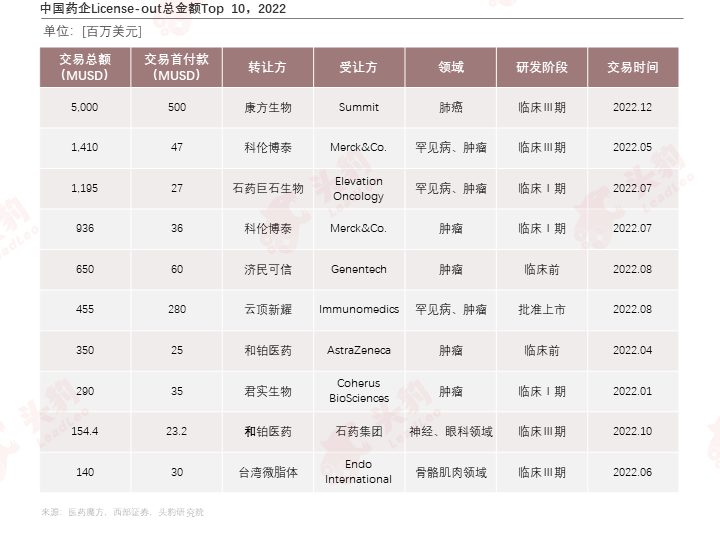This screenshot has height=539, width=720.
Task: Select the 云顶新耀 cell
Action: tap(268, 309)
